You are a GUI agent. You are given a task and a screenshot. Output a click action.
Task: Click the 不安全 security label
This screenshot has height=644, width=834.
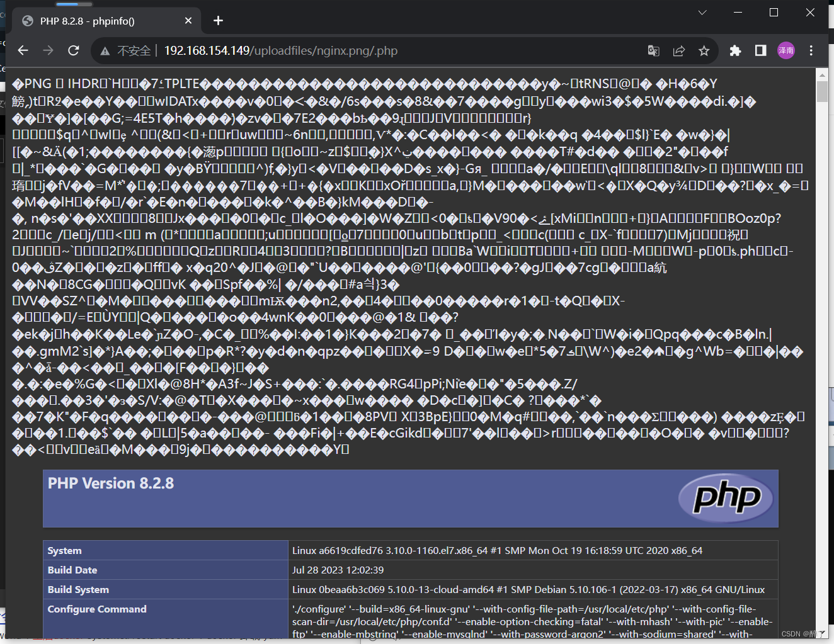click(134, 51)
